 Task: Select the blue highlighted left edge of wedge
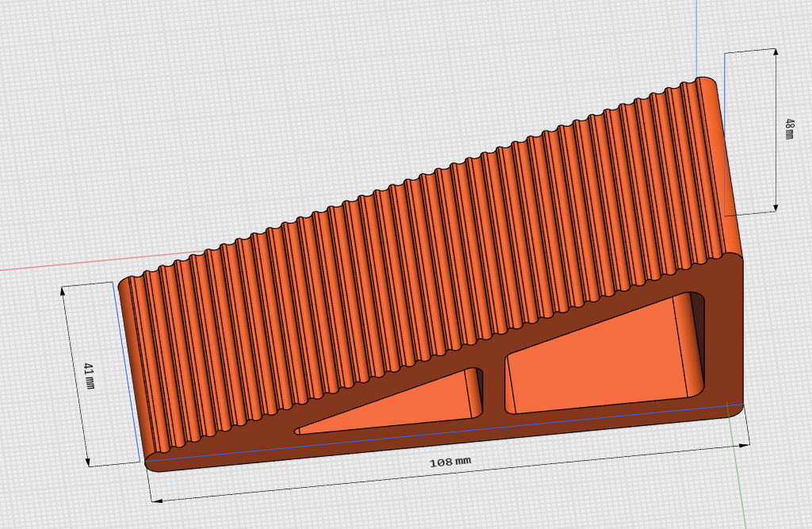tap(126, 371)
